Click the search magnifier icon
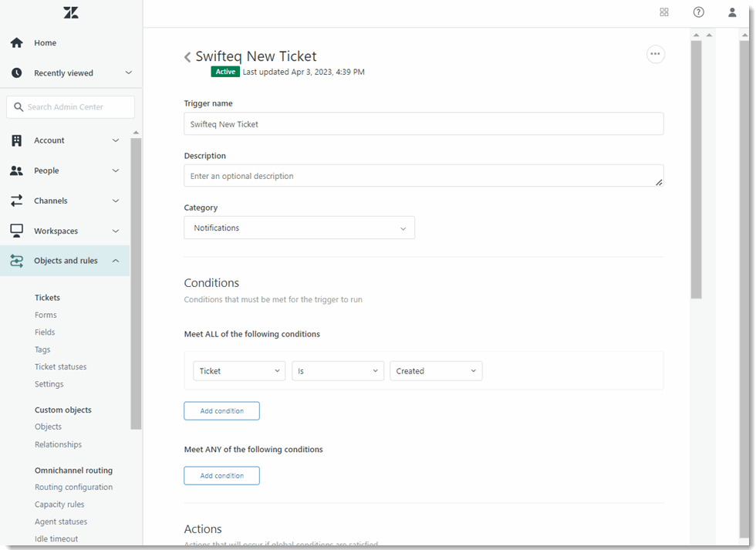This screenshot has width=756, height=550. click(x=19, y=107)
